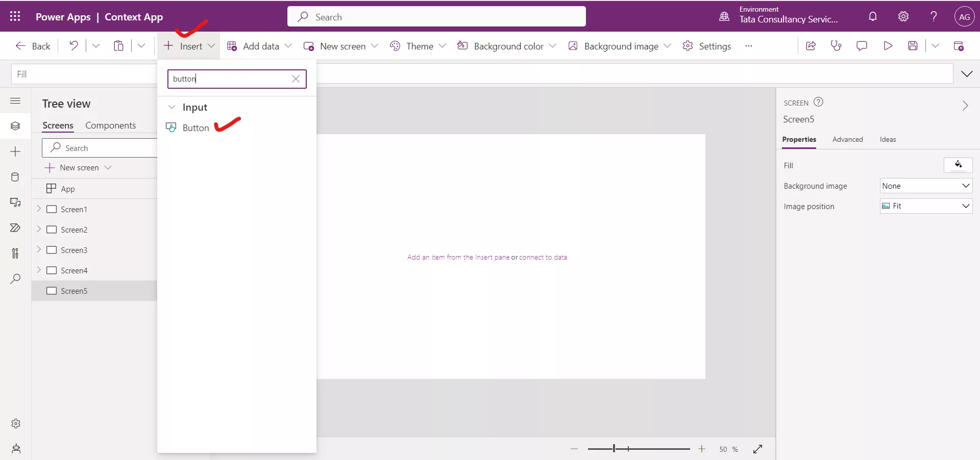Select the Advanced tab
Image resolution: width=980 pixels, height=460 pixels.
847,139
